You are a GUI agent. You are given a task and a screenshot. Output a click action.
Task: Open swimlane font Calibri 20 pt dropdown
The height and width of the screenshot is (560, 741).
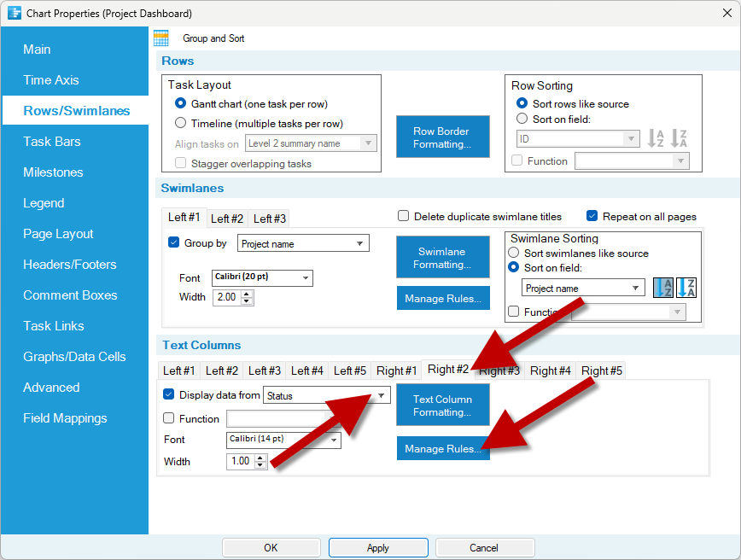pos(262,277)
